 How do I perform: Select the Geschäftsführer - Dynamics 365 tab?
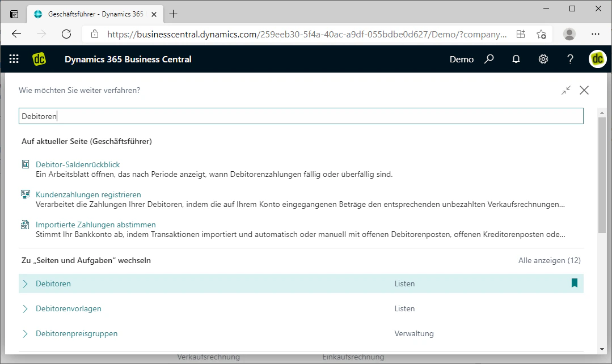coord(96,14)
